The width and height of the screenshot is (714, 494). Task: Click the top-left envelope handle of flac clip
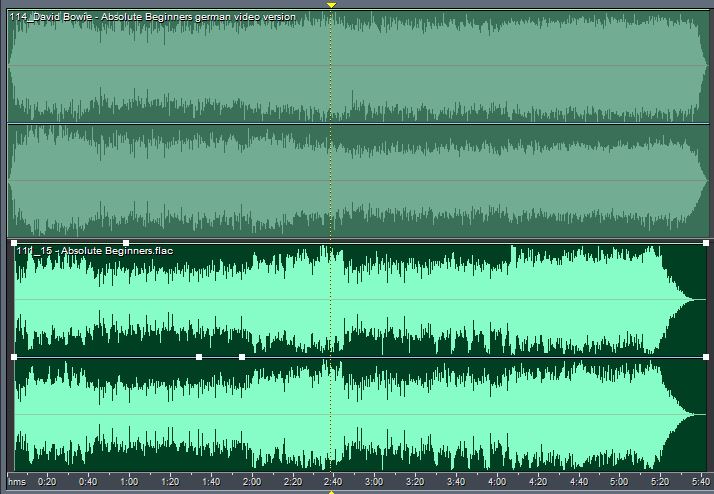coord(14,243)
